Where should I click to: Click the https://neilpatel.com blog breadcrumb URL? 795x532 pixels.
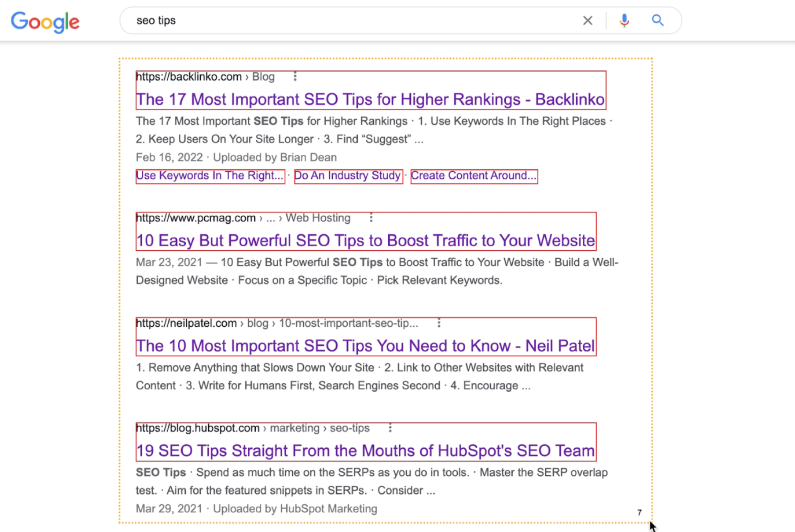click(x=277, y=323)
